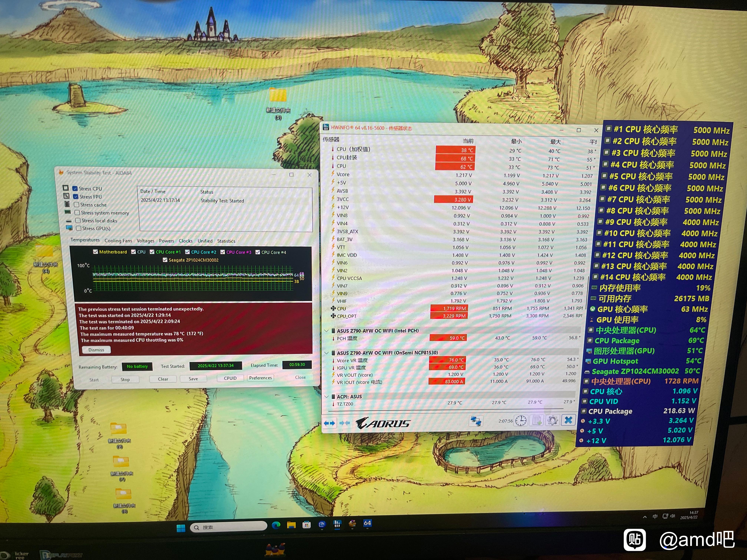
Task: Open File Explorer from taskbar
Action: (x=291, y=525)
